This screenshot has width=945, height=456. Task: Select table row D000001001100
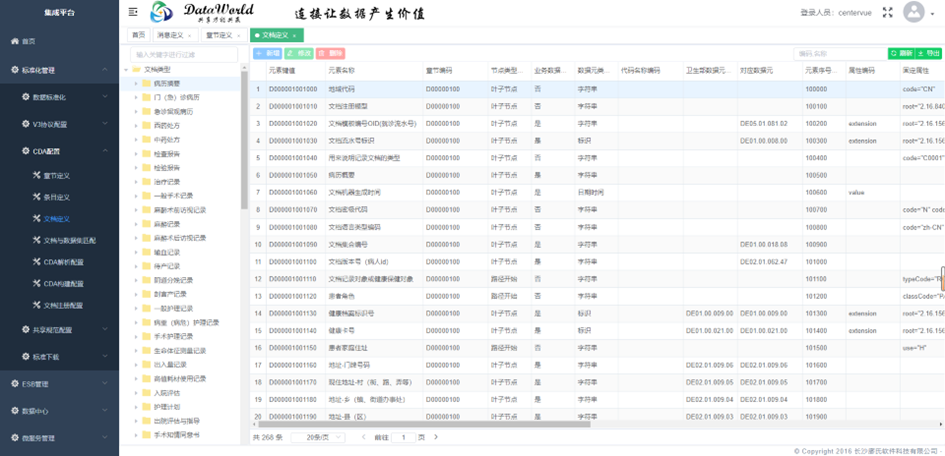pyautogui.click(x=597, y=263)
